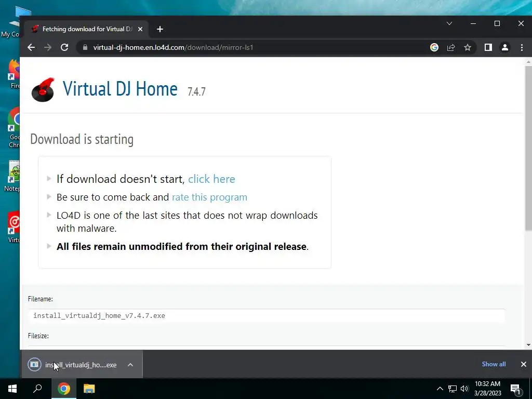Open File Explorer from taskbar
This screenshot has height=399, width=532.
[x=89, y=389]
